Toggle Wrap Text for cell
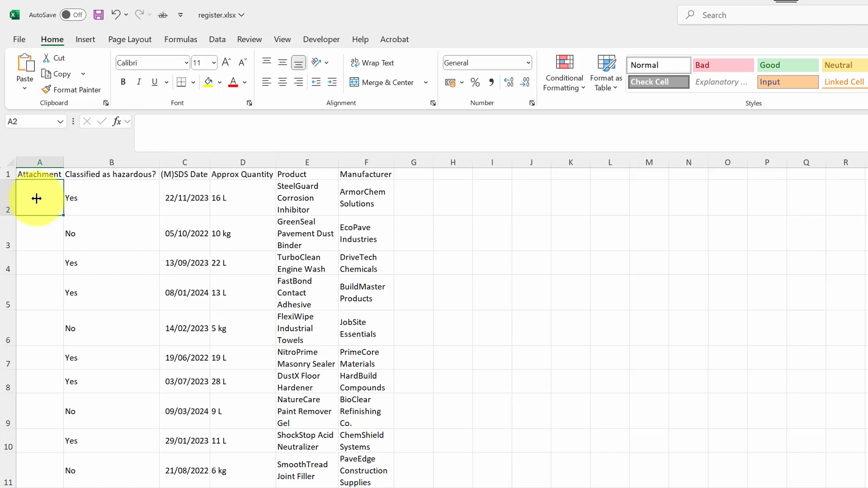 tap(373, 63)
